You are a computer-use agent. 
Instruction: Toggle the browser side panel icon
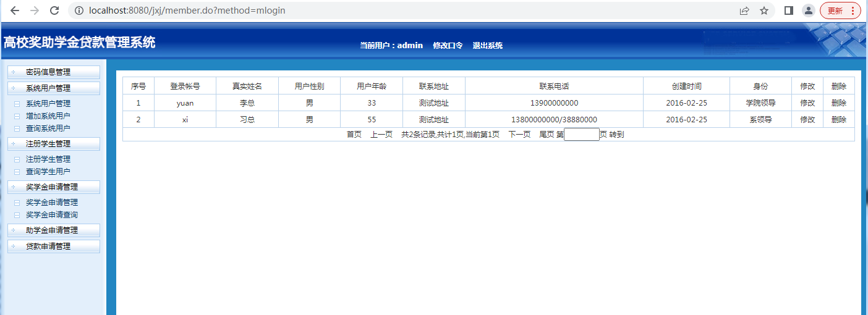click(788, 10)
